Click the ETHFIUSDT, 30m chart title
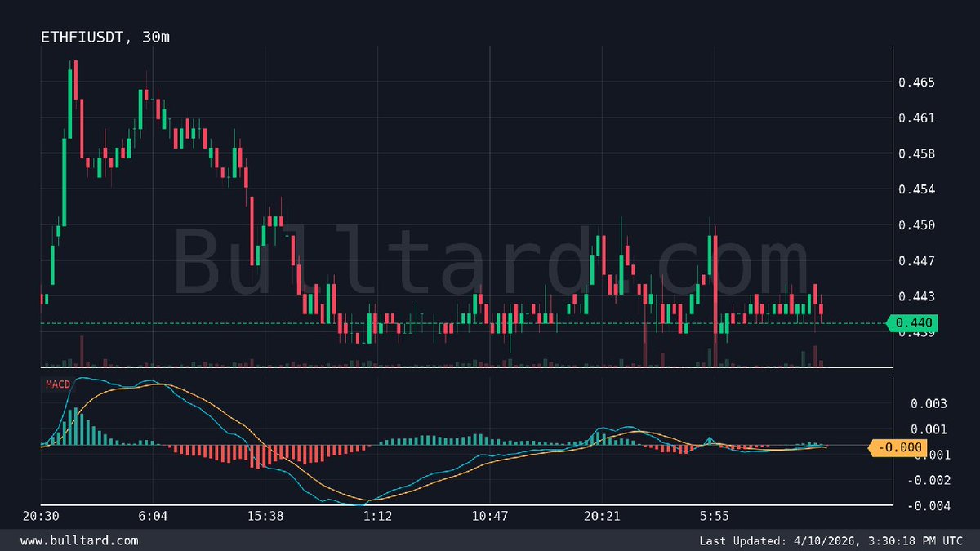 click(106, 37)
